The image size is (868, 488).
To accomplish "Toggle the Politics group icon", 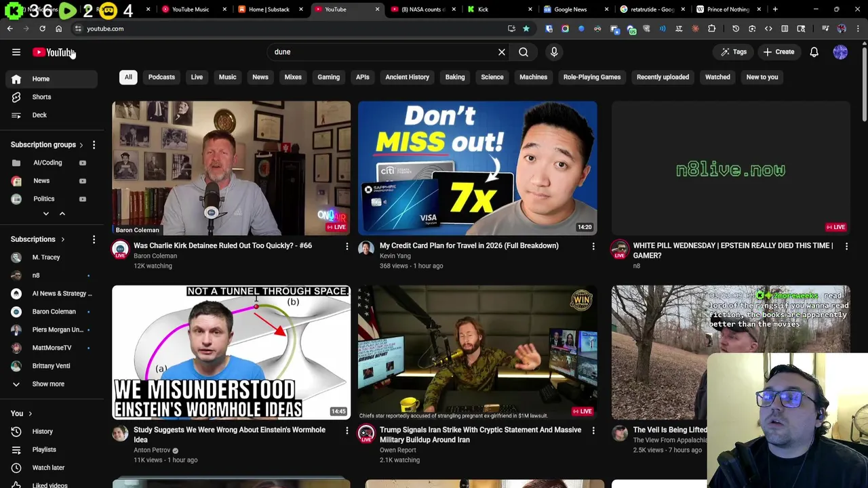I will pyautogui.click(x=83, y=199).
